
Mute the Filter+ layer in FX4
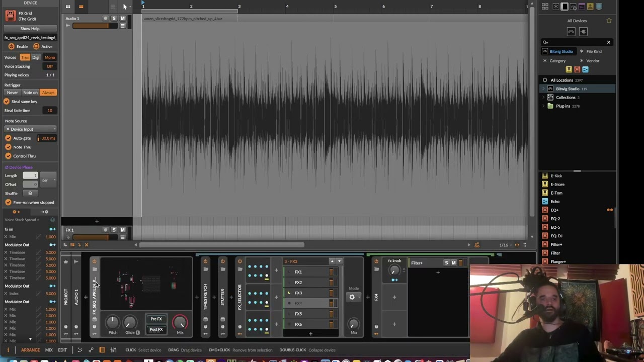point(454,263)
